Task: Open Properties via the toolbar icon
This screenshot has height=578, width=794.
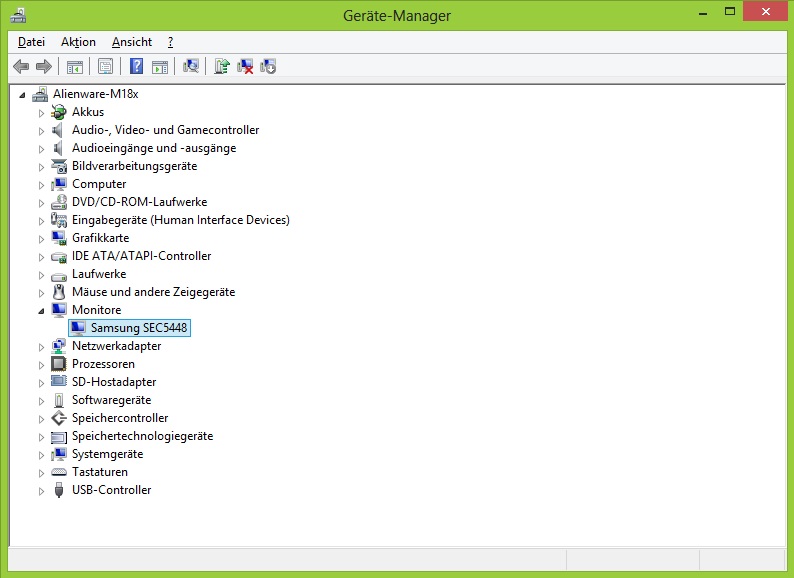Action: tap(105, 66)
